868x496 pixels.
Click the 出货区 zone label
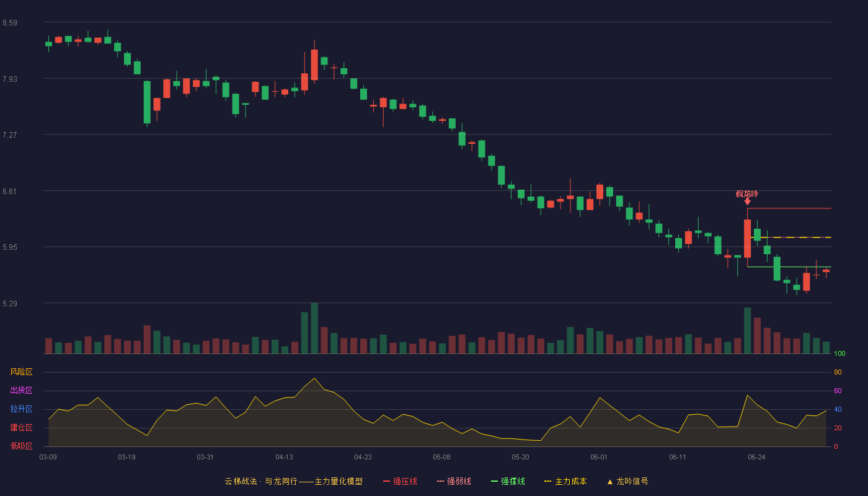[x=21, y=391]
